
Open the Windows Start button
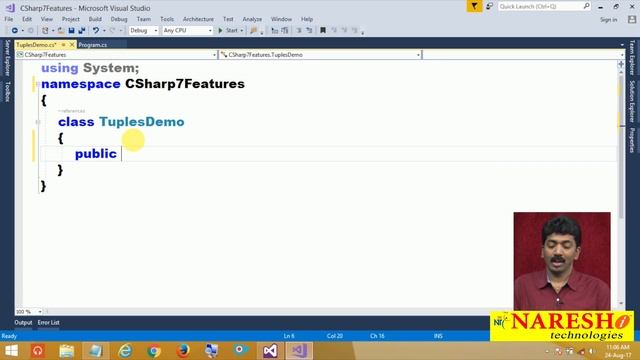[x=11, y=351]
